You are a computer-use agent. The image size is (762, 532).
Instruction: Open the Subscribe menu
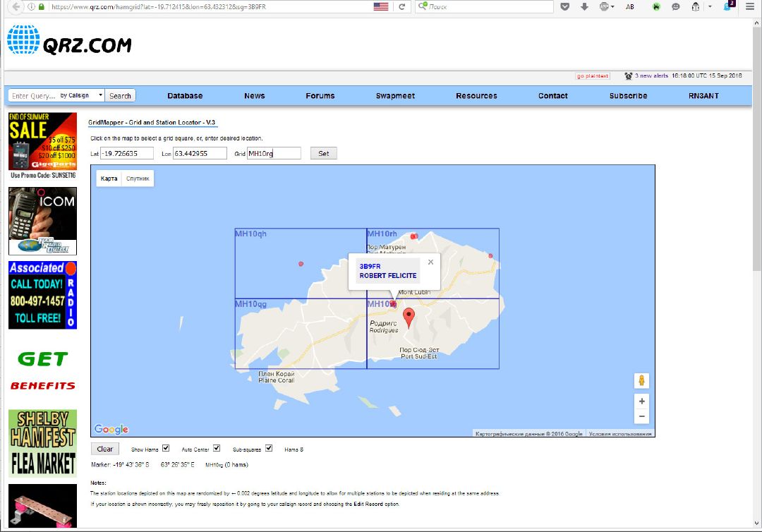(628, 96)
